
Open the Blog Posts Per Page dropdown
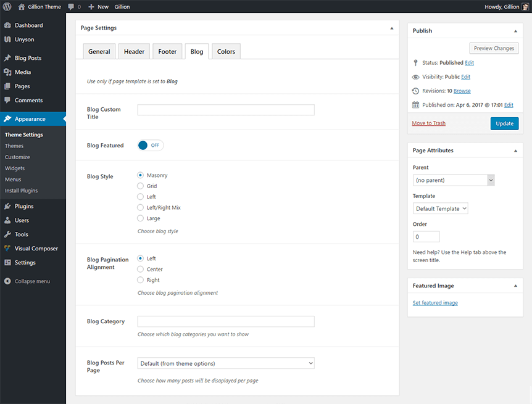pyautogui.click(x=226, y=364)
